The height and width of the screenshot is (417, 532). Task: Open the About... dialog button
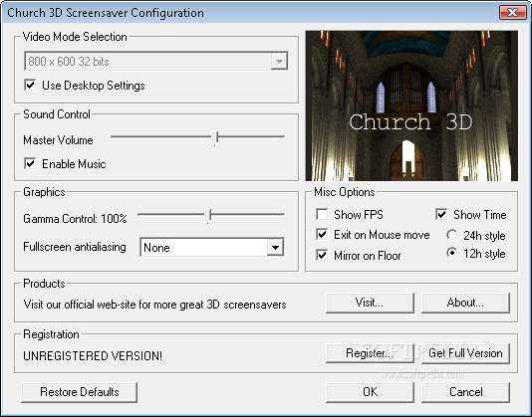click(x=465, y=303)
